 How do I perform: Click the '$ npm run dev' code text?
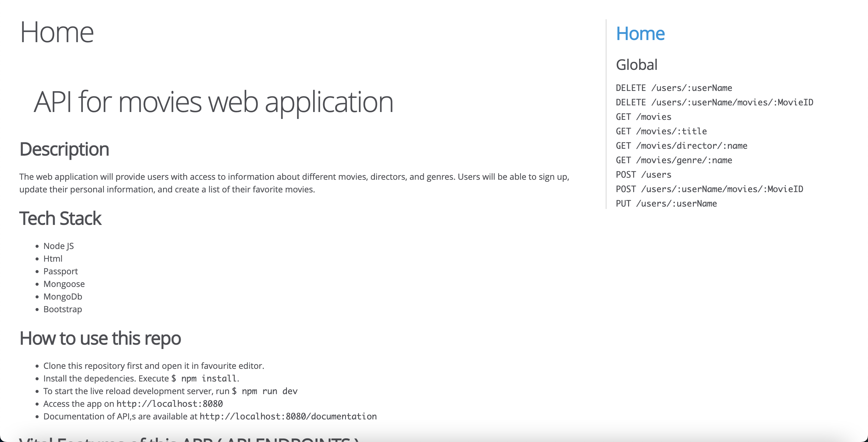(x=265, y=391)
